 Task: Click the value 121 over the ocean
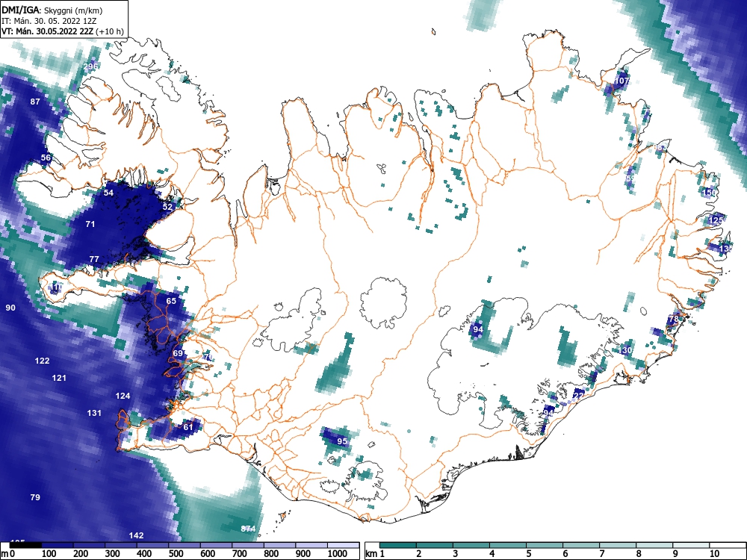(x=59, y=378)
